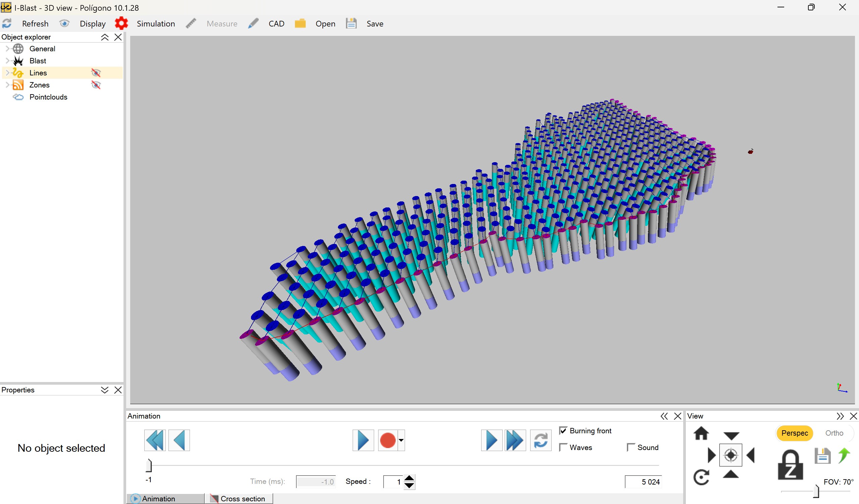Select the CAD pencil tool
Screen dimensions: 859x504
point(253,23)
